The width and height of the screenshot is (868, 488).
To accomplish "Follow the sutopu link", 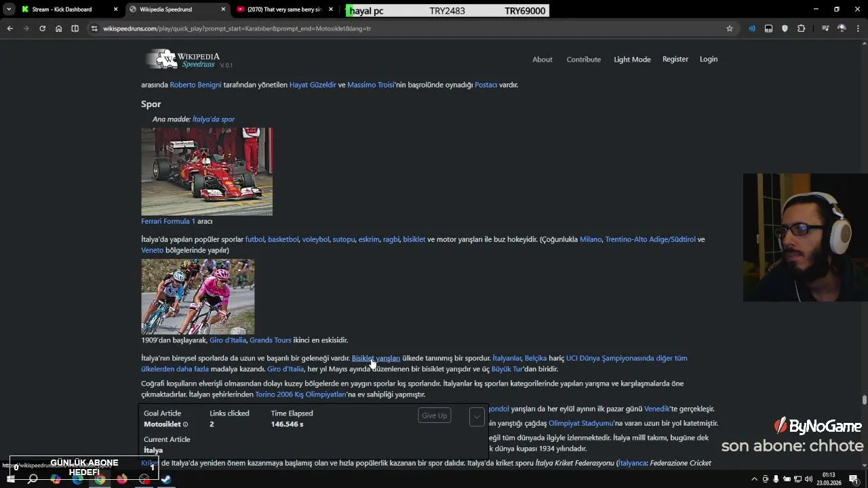I will point(344,239).
